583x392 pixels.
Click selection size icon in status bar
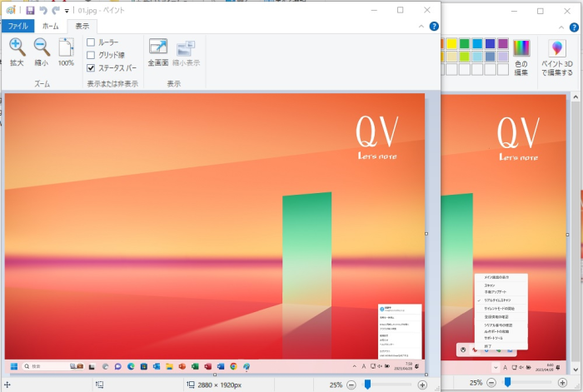tap(99, 385)
